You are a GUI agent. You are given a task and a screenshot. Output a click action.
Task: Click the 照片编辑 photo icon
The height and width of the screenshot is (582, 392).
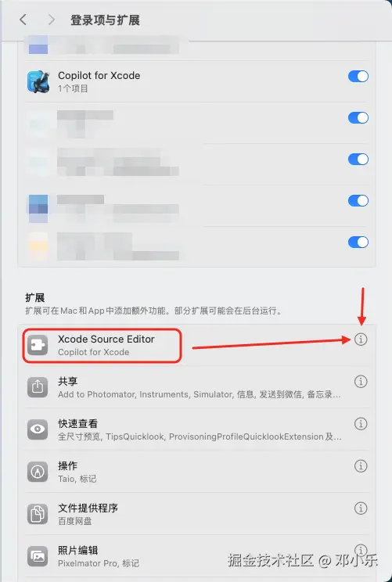38,556
